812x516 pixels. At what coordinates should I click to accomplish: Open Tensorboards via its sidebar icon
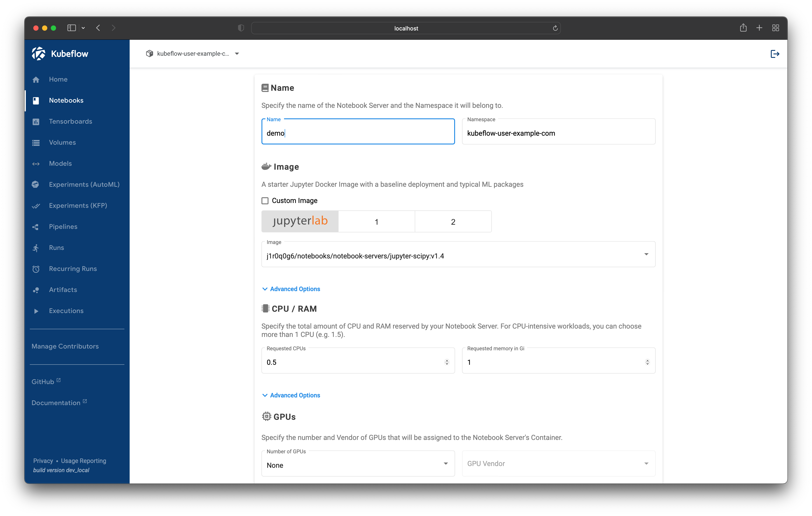click(x=36, y=121)
